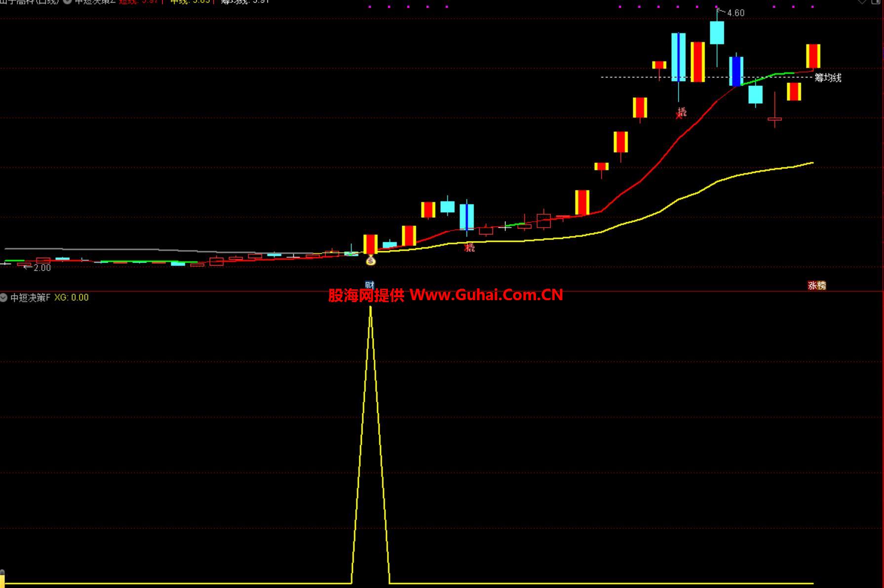The width and height of the screenshot is (884, 588).
Task: Click the 撬 marker under the blue-striped candle
Action: [681, 113]
